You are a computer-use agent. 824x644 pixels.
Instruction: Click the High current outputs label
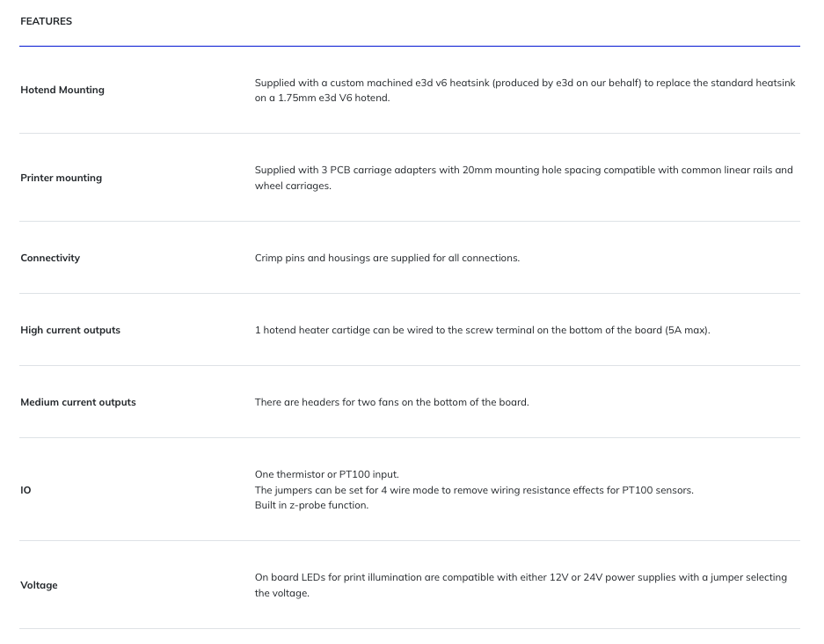[x=70, y=330]
